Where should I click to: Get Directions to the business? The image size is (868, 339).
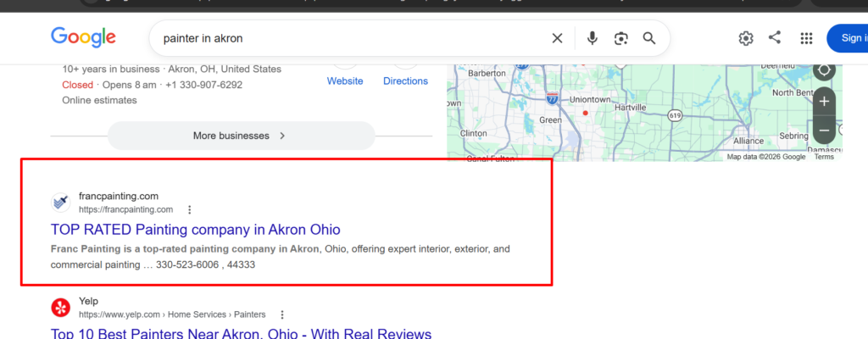[x=406, y=81]
